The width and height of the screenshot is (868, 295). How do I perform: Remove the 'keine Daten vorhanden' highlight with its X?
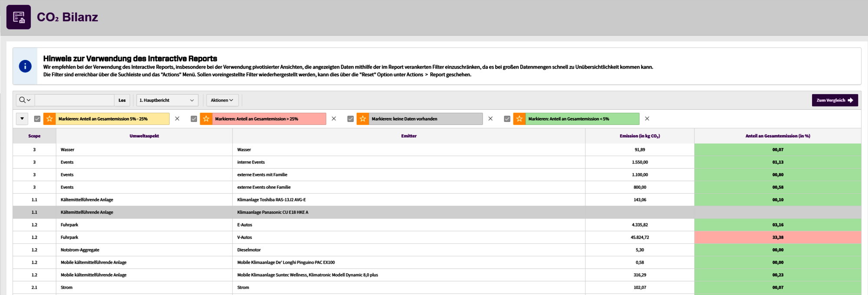[x=490, y=119]
